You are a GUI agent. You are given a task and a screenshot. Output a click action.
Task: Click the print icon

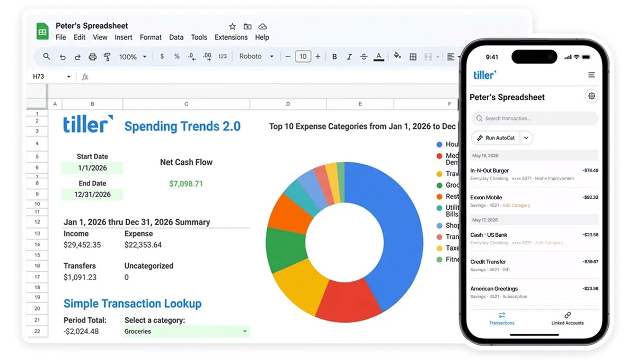pos(92,57)
